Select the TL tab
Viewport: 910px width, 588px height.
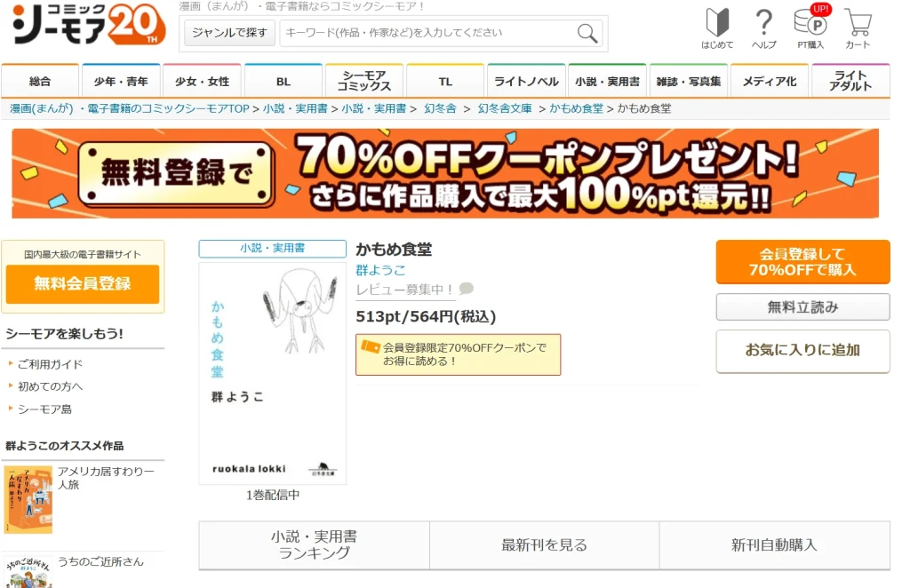445,81
